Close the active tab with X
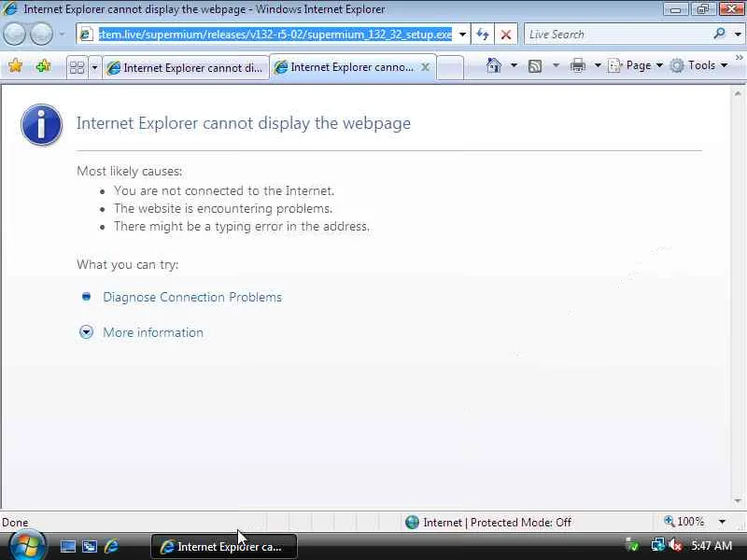747x560 pixels. pos(426,67)
